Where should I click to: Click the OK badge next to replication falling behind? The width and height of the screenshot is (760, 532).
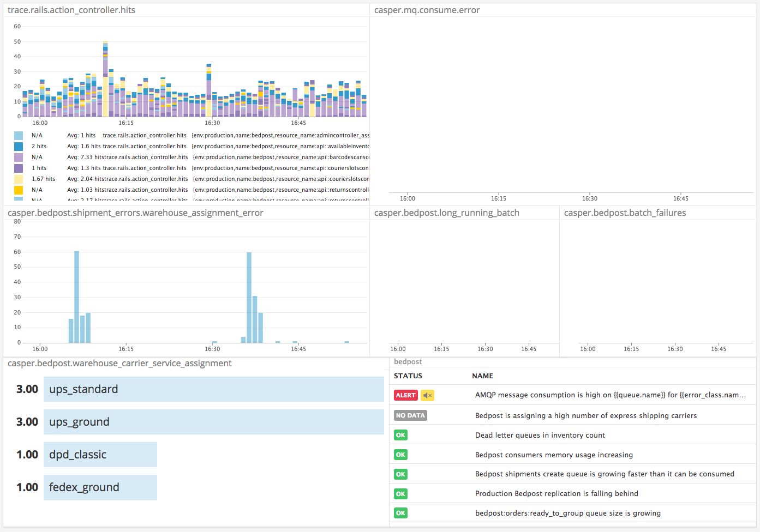pos(400,493)
